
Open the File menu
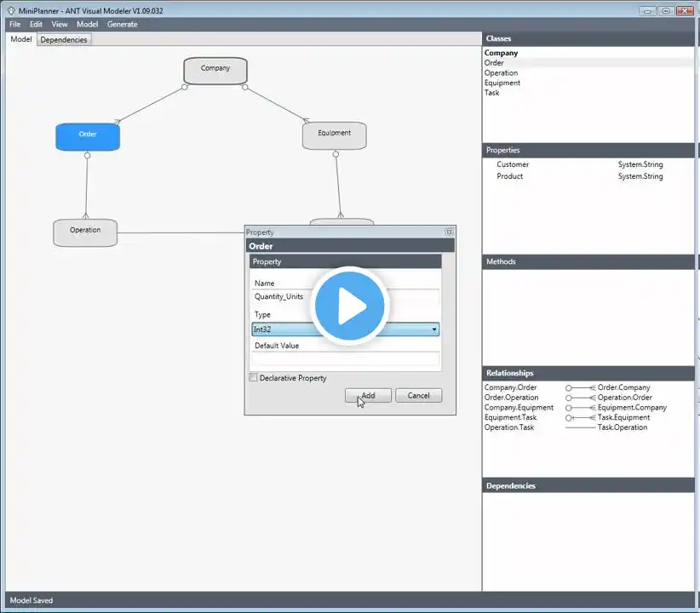(14, 24)
